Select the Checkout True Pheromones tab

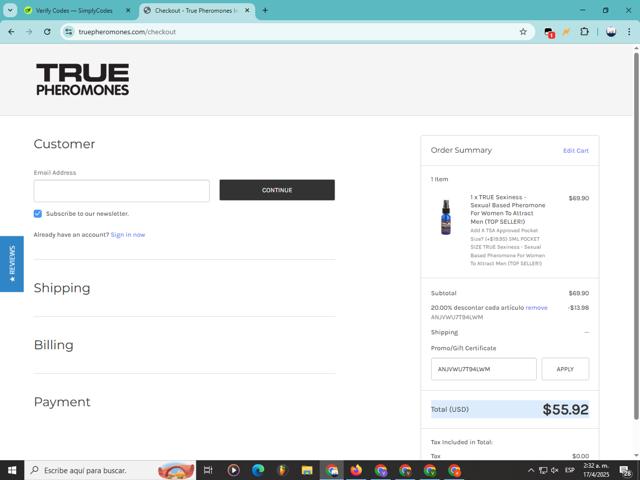tap(196, 11)
